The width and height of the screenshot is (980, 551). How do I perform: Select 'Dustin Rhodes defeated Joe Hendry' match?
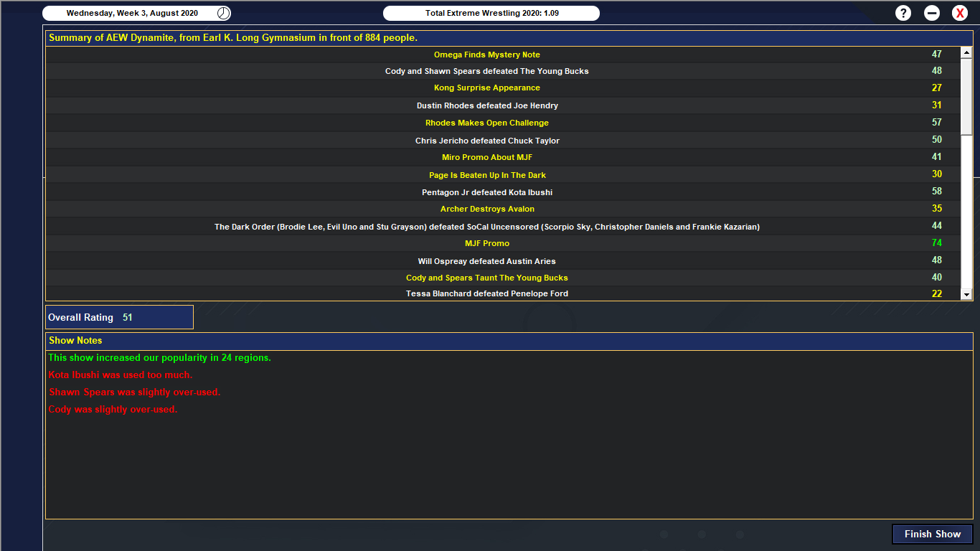pyautogui.click(x=502, y=105)
